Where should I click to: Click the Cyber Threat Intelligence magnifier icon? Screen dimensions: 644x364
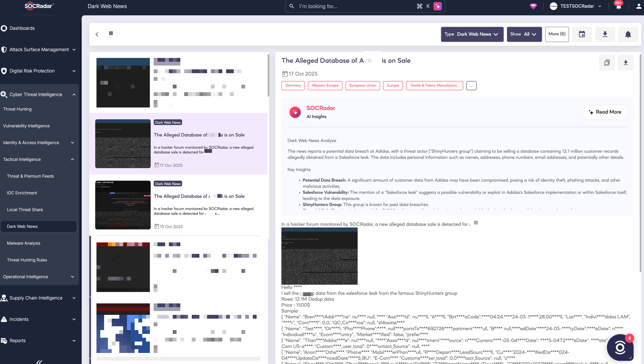4,95
